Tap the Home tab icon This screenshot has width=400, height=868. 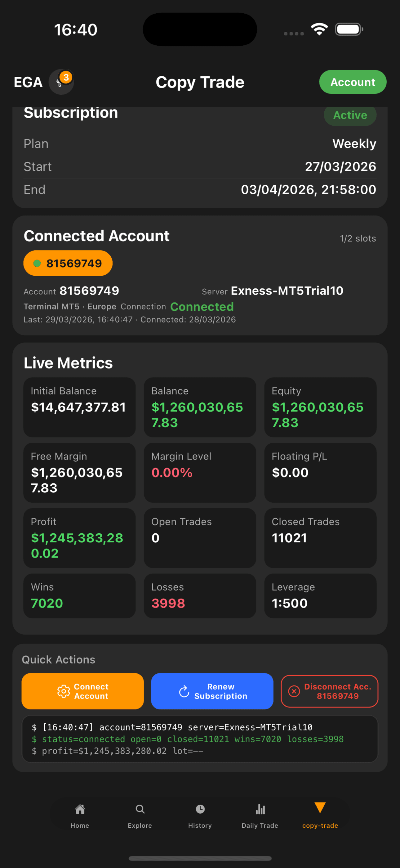[80, 809]
